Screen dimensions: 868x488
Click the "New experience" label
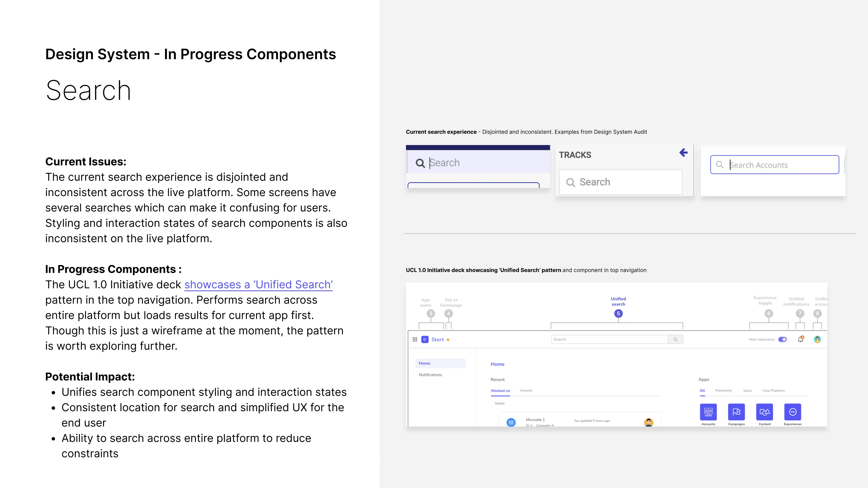tap(762, 340)
